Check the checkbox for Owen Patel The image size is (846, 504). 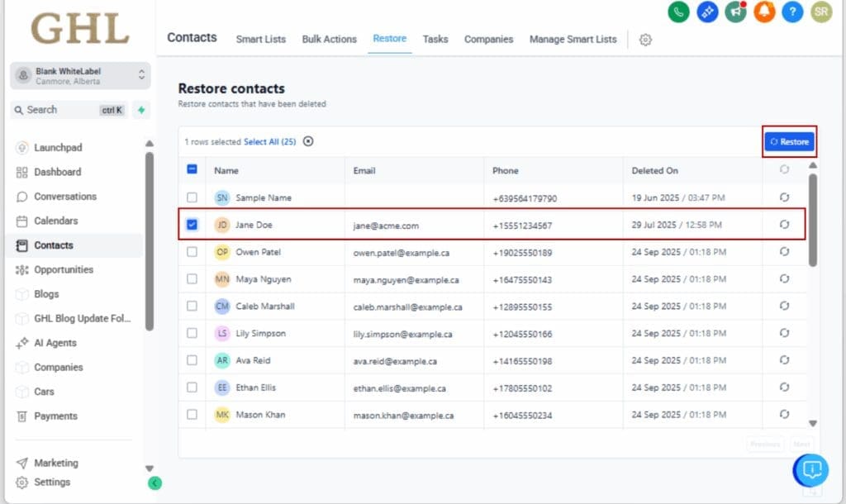(192, 252)
